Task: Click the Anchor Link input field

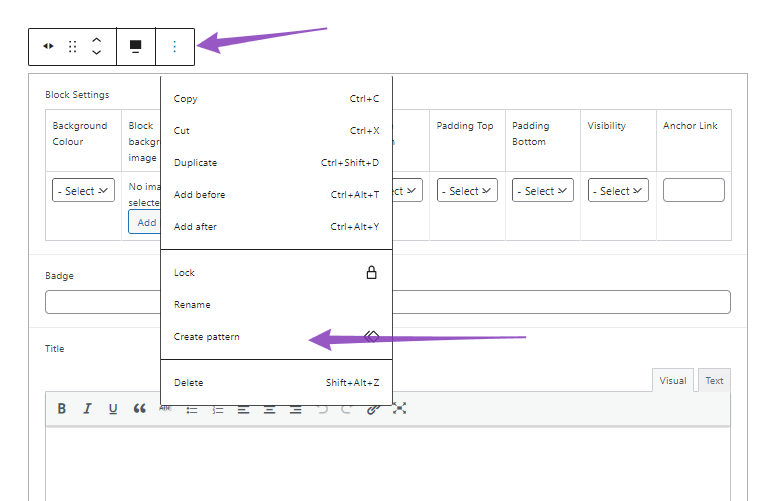Action: click(x=693, y=190)
